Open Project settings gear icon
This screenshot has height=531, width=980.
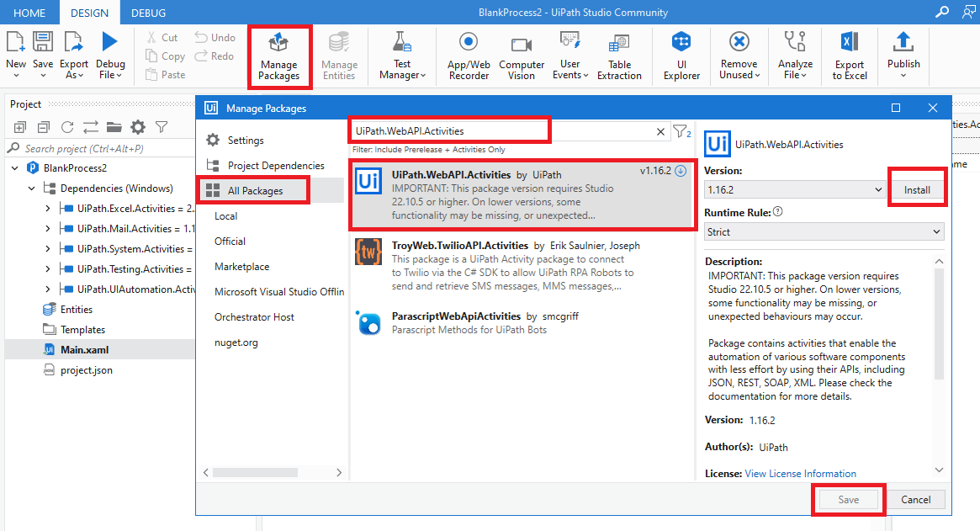point(137,128)
